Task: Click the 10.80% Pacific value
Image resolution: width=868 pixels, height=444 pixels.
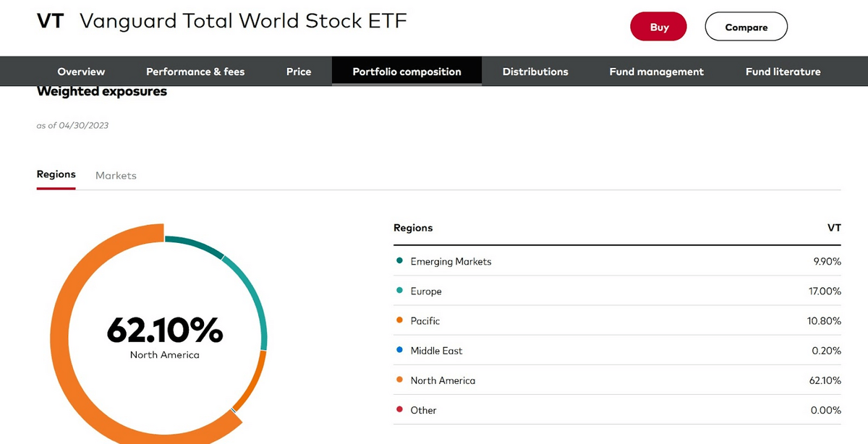Action: [x=825, y=321]
